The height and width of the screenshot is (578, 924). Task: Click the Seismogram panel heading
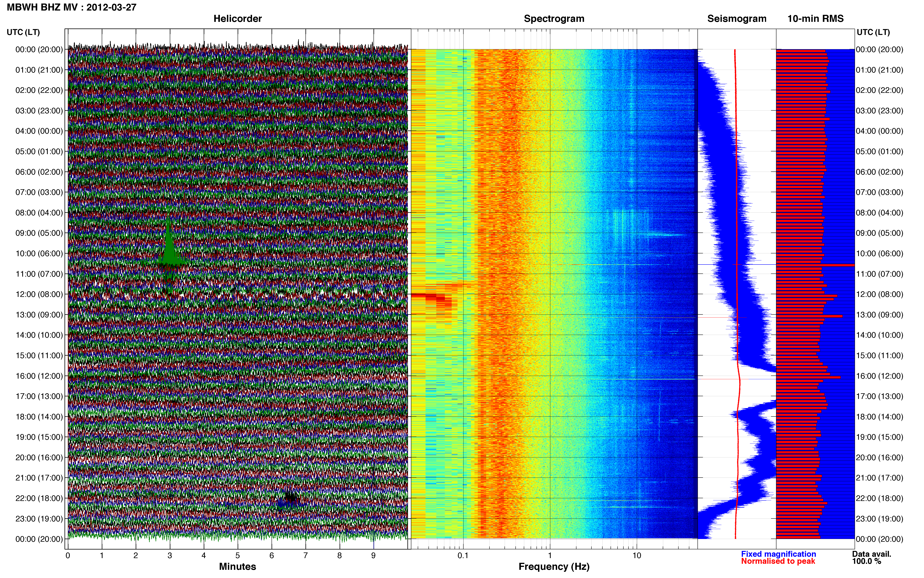[736, 19]
